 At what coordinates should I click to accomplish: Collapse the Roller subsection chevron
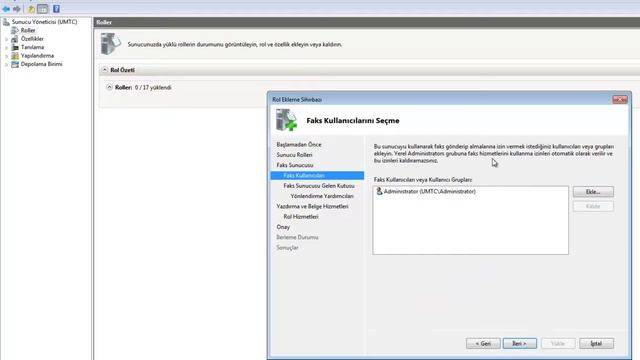point(109,87)
